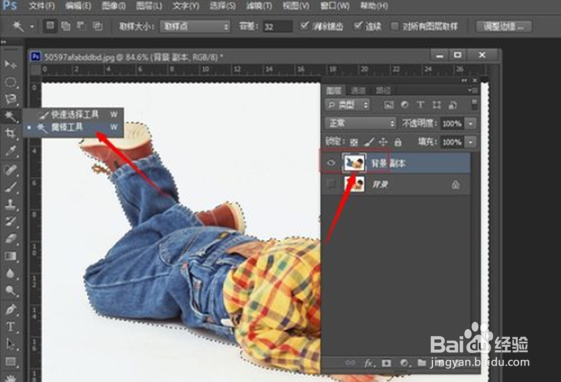This screenshot has width=561, height=382.
Task: Open the 取样大小 sample size dropdown
Action: click(x=195, y=26)
